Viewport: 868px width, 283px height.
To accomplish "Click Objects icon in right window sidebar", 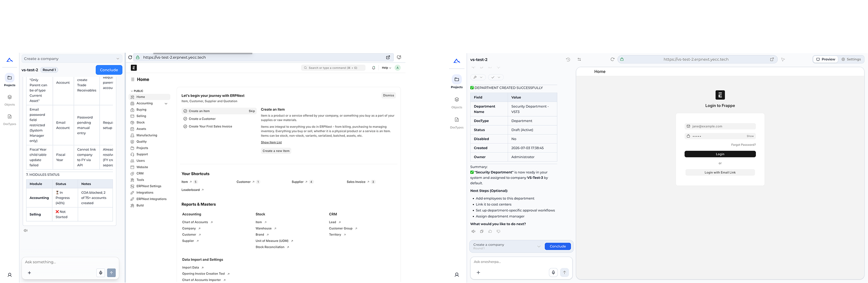I will point(457,99).
